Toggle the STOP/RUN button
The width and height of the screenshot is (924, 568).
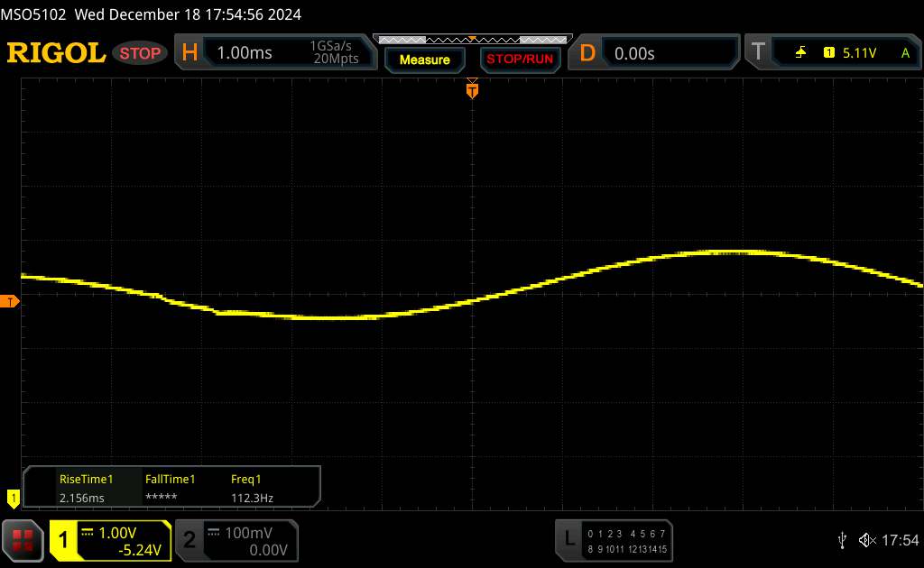pyautogui.click(x=520, y=60)
